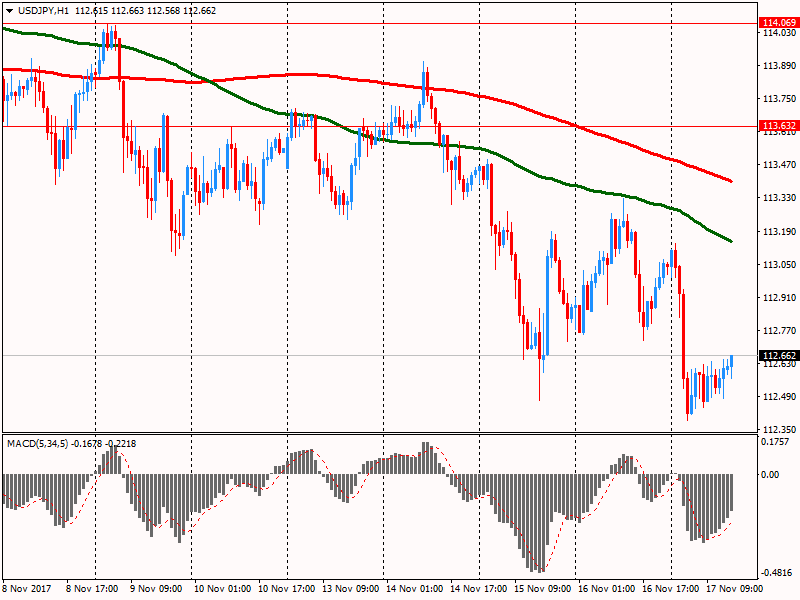
Task: Click the USDJPY,H1 chart title text
Action: point(43,11)
